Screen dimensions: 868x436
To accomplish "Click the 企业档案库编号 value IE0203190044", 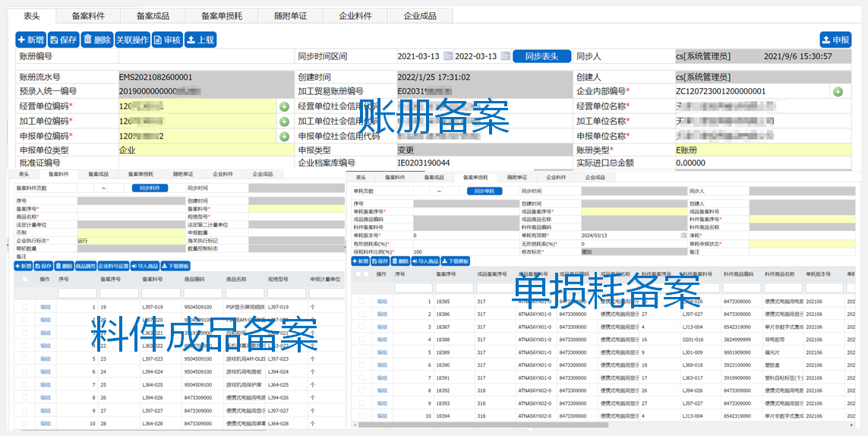I will 424,163.
